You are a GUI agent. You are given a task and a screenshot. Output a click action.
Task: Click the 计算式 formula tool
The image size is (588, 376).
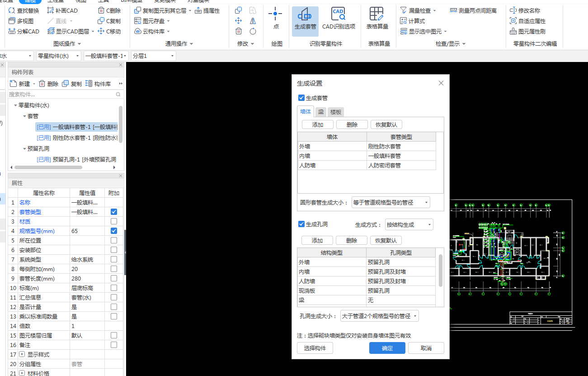pyautogui.click(x=413, y=21)
